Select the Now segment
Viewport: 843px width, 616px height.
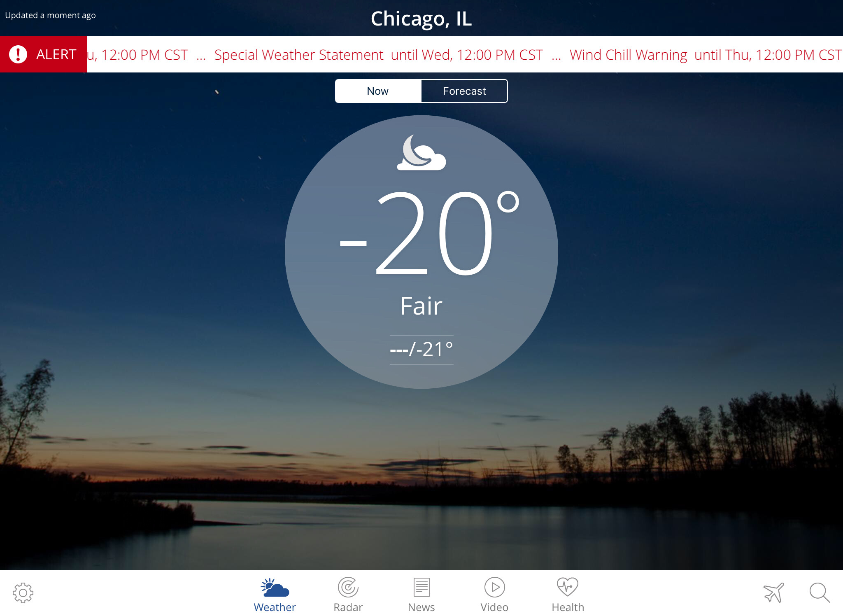[378, 91]
